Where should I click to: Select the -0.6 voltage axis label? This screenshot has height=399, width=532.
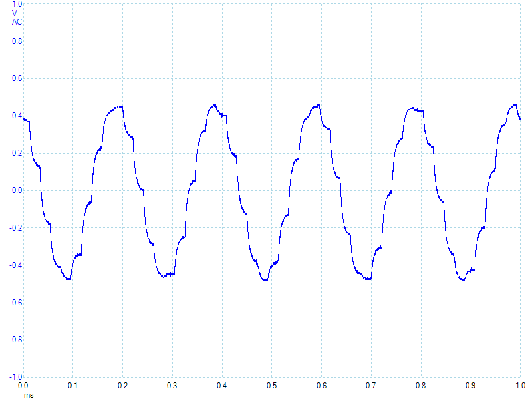(15, 303)
